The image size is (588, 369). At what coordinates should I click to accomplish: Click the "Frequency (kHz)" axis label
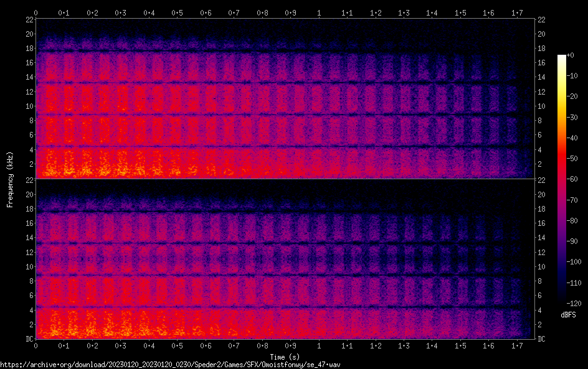(11, 179)
